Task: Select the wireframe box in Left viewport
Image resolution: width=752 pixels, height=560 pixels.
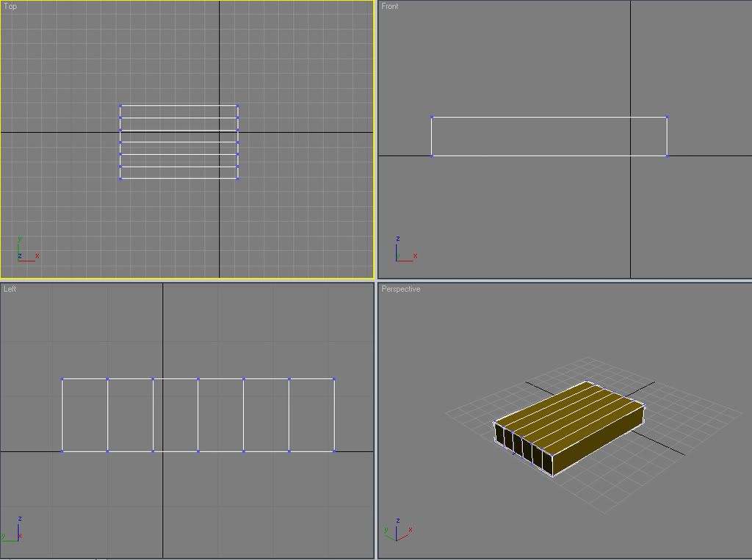Action: (198, 415)
